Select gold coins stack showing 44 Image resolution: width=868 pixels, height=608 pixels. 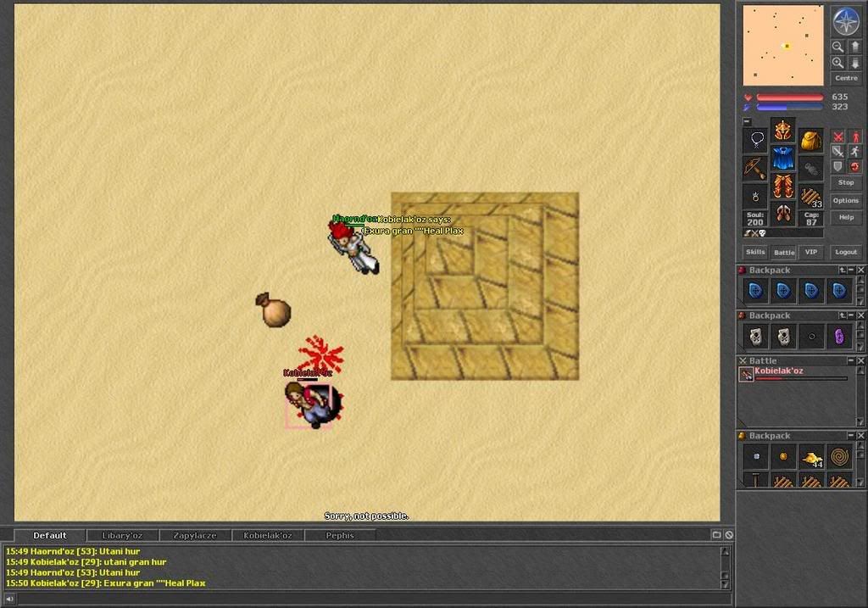[812, 456]
